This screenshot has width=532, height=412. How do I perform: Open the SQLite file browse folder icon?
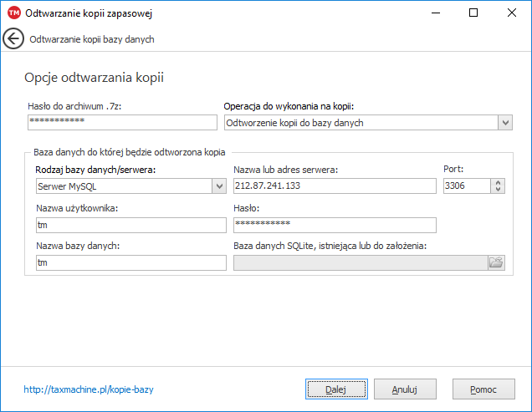point(496,262)
